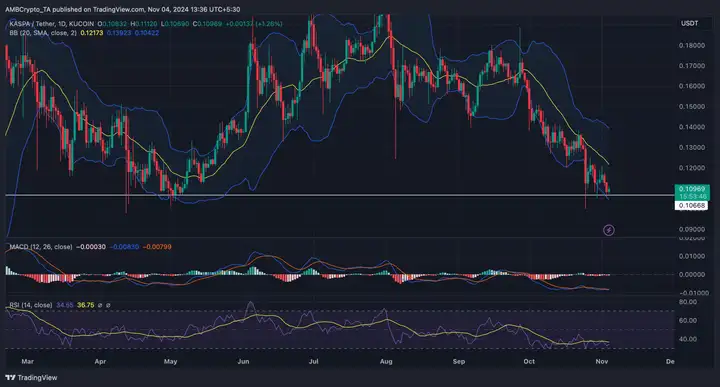Click the bar countdown timer 15:53:46
The height and width of the screenshot is (387, 720).
click(692, 196)
